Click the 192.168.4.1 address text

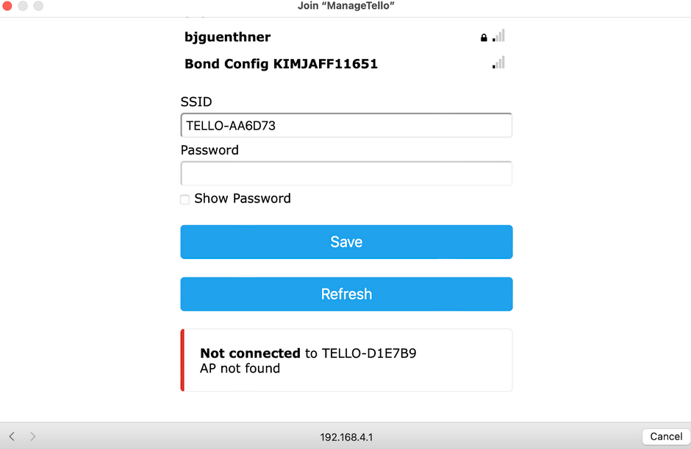346,437
